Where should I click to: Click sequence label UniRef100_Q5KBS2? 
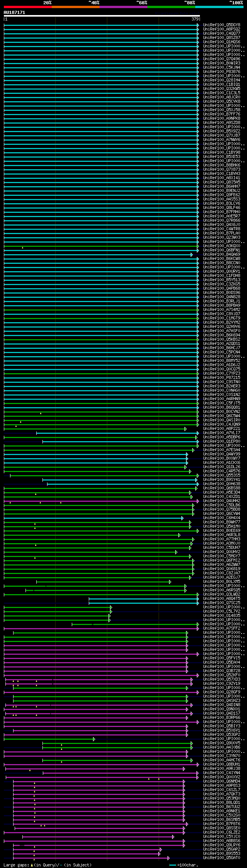coord(222,340)
